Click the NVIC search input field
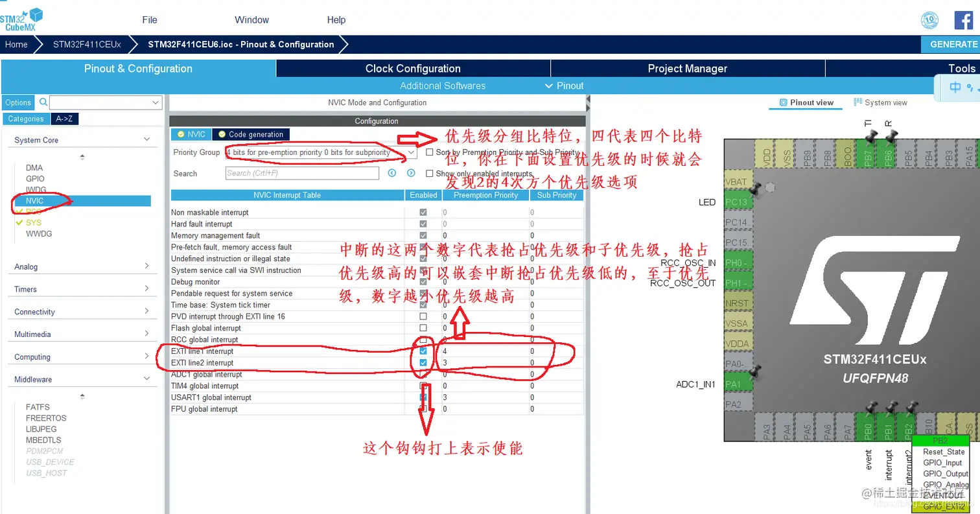Image resolution: width=980 pixels, height=514 pixels. [x=302, y=173]
